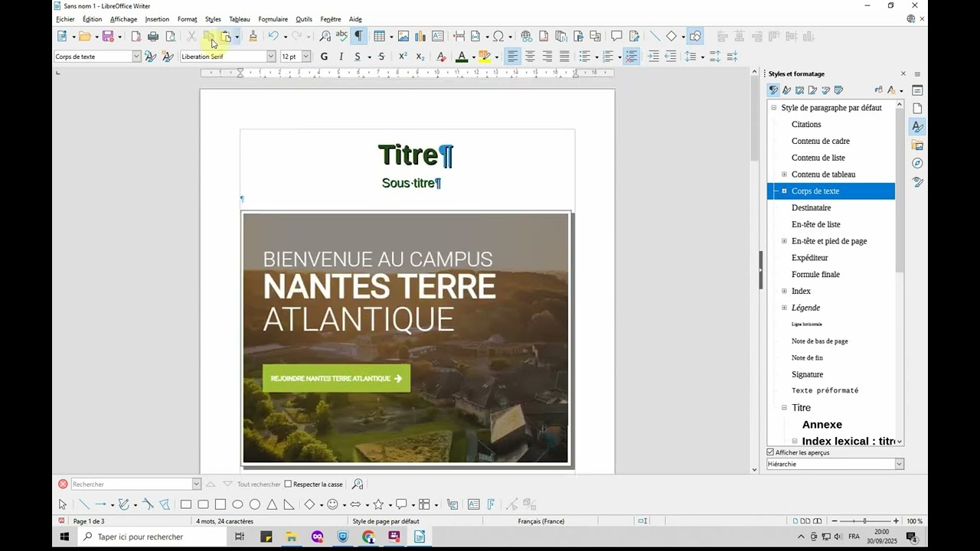This screenshot has width=980, height=551.
Task: Toggle formatting marks pilcrow icon
Action: 358,36
